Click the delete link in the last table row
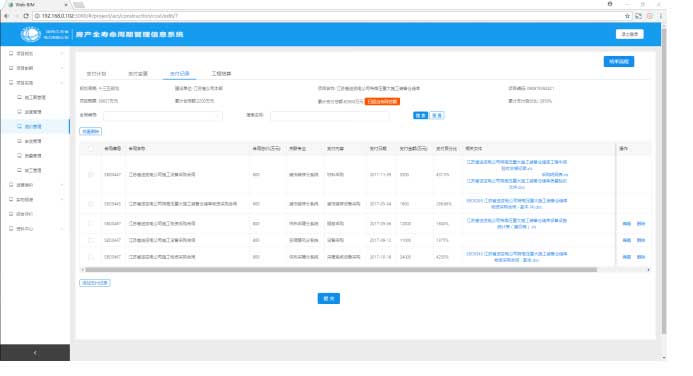Viewport: 693px width, 376px height. tap(641, 257)
